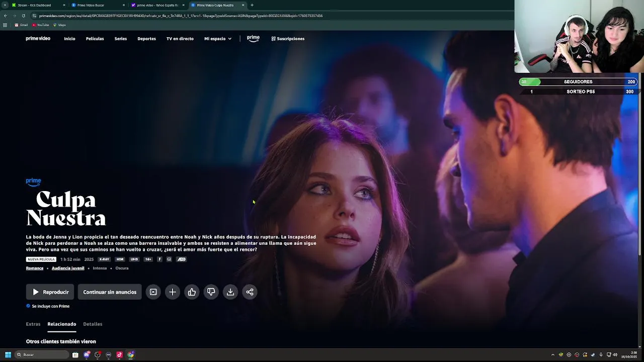
Task: Open TV en directo section
Action: click(180, 39)
